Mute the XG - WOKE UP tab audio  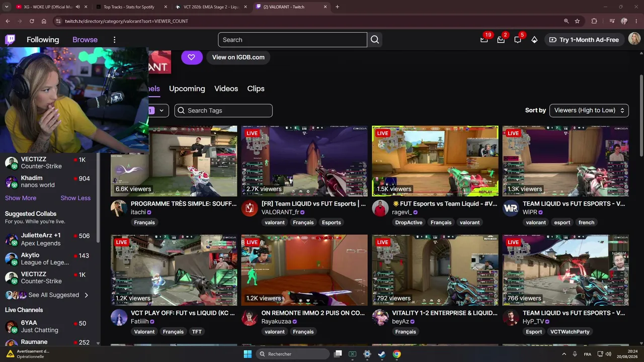tap(77, 7)
